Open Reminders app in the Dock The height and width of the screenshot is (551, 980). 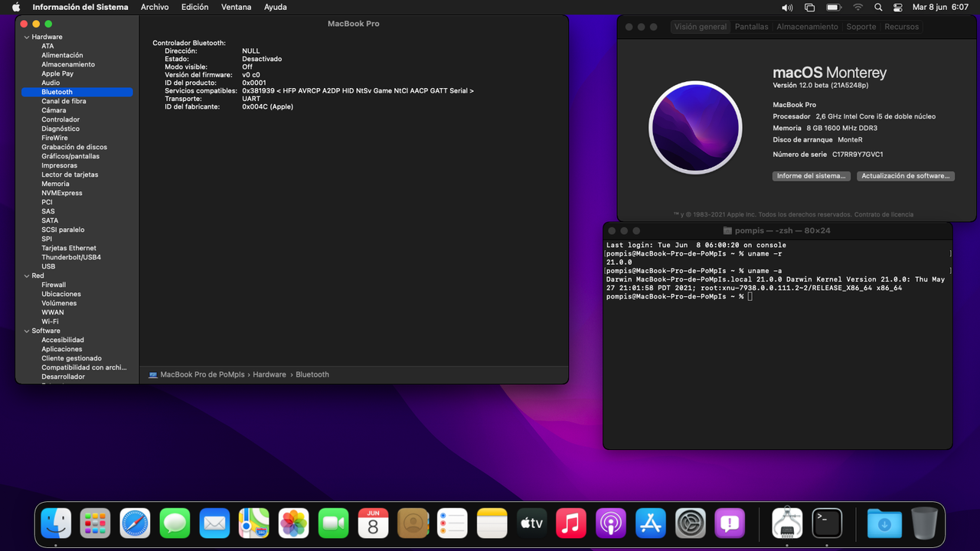click(x=452, y=523)
